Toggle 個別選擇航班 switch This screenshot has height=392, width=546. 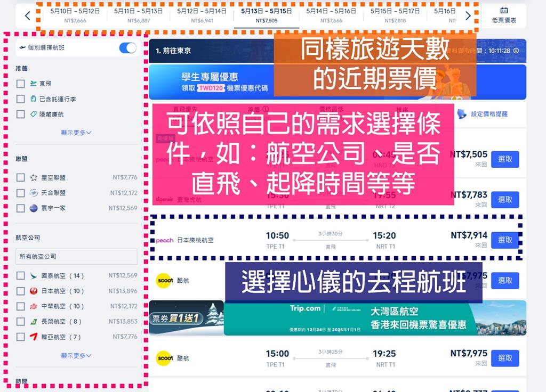click(128, 47)
